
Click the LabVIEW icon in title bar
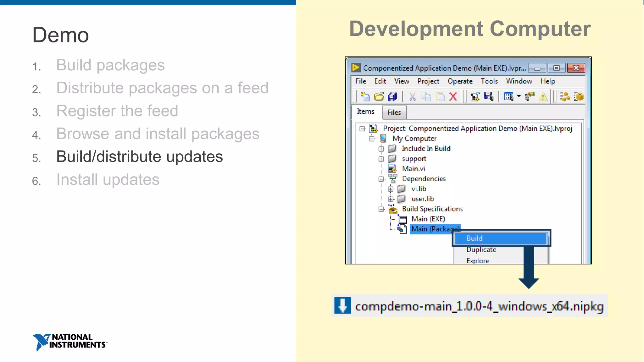coord(356,68)
